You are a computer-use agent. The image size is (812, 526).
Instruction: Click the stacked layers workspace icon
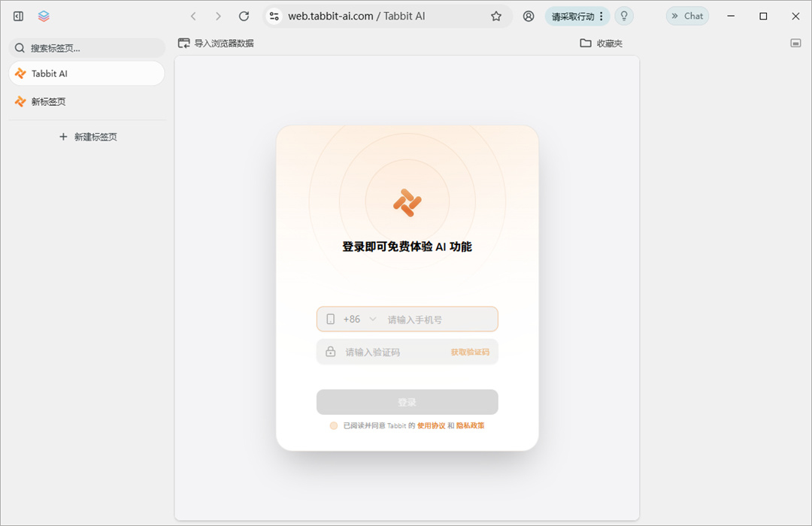tap(43, 15)
